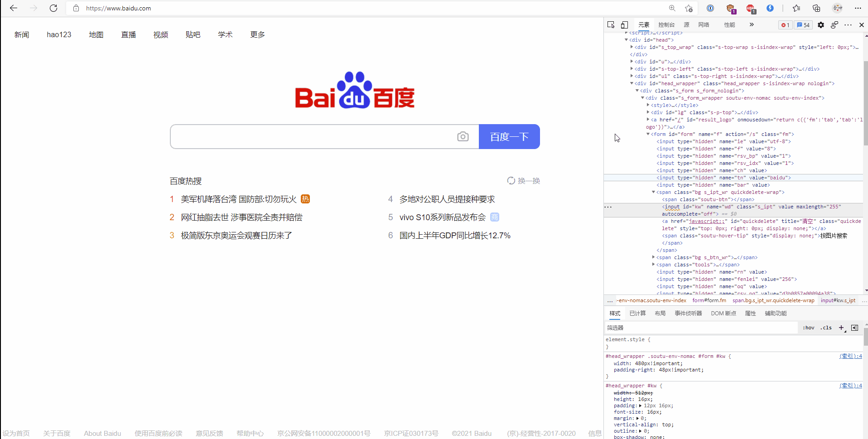This screenshot has height=439, width=868.
Task: Open the 视频 navigation link
Action: [161, 34]
